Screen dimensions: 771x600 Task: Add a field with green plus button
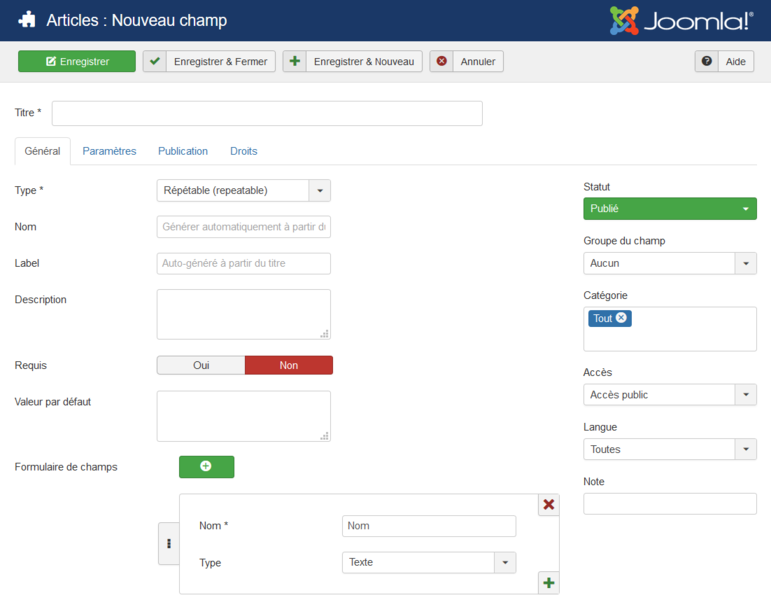click(x=207, y=467)
